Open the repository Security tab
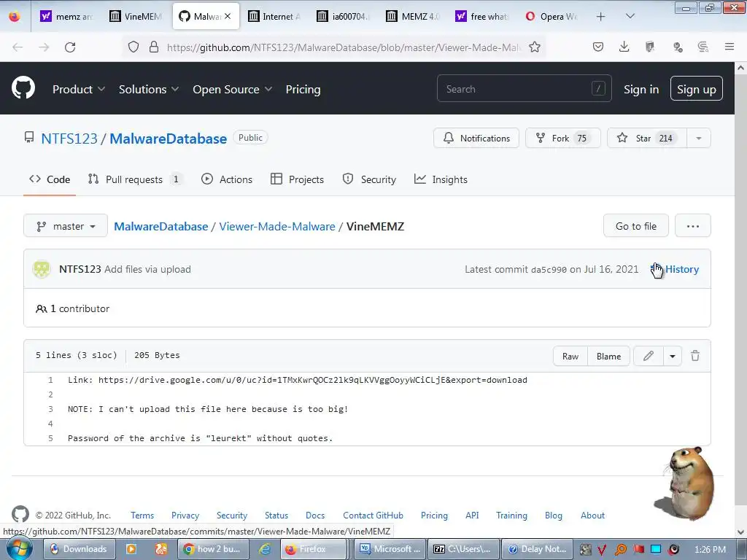This screenshot has width=747, height=560. (369, 179)
